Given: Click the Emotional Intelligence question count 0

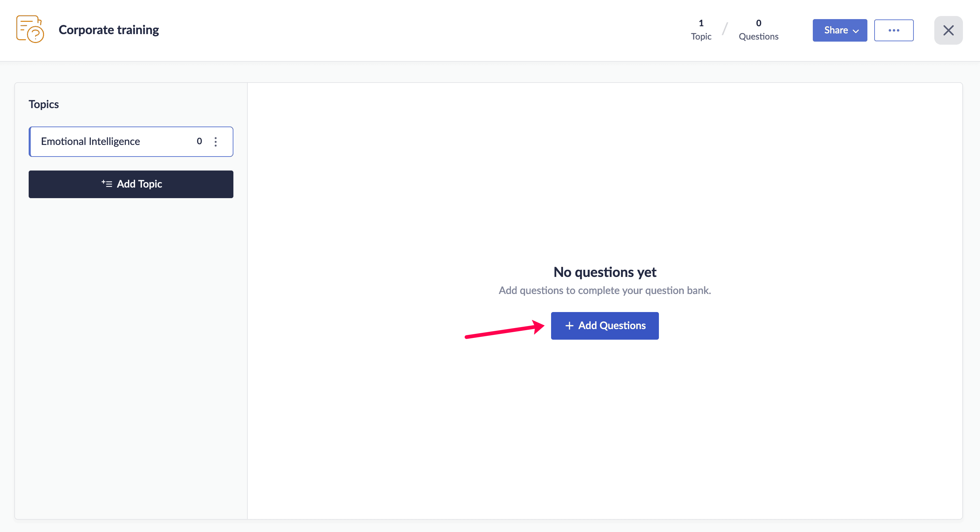Looking at the screenshot, I should pos(199,142).
